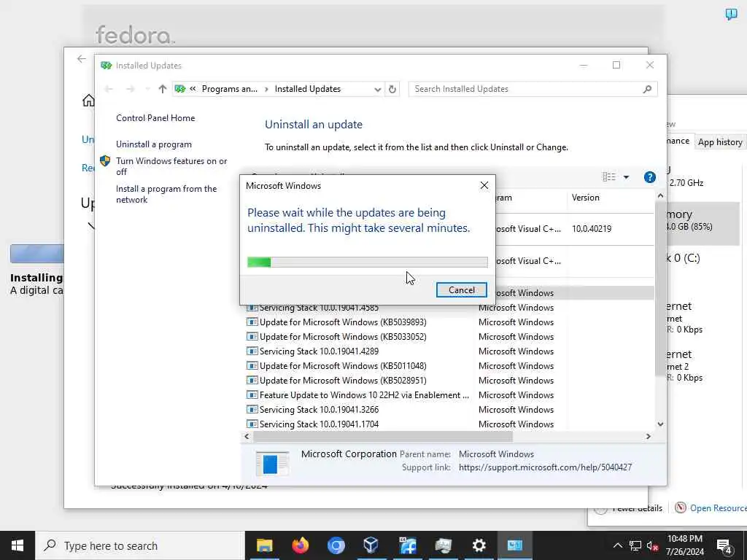This screenshot has width=747, height=560.
Task: Click the muted volume tray icon
Action: pos(652,545)
